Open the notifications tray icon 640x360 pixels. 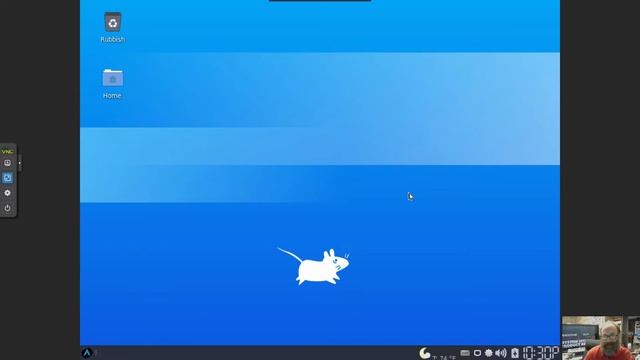tap(489, 353)
